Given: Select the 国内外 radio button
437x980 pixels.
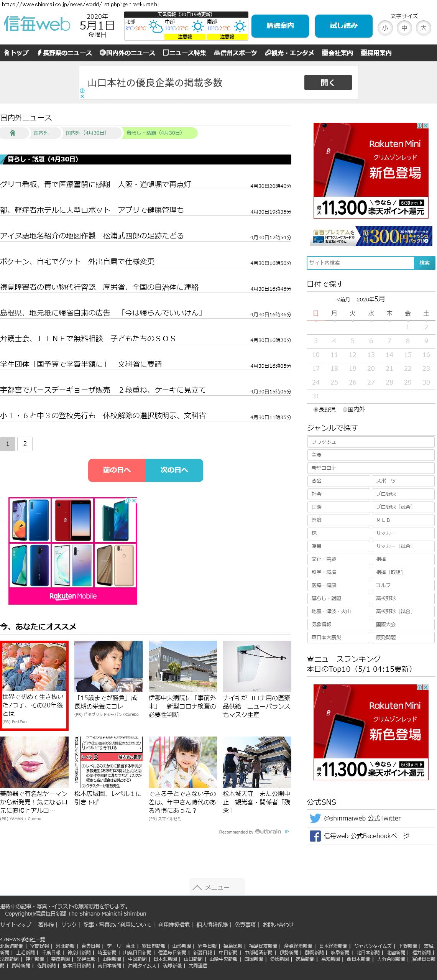Looking at the screenshot, I should click(345, 409).
